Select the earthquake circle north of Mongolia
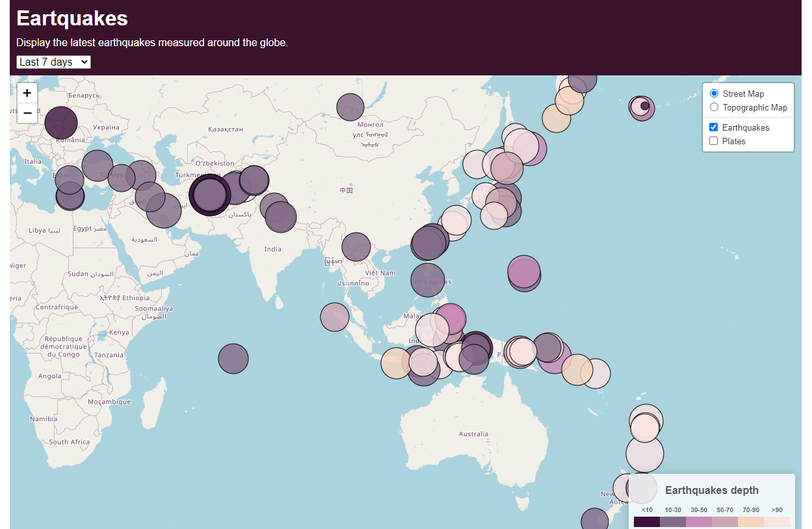The height and width of the screenshot is (529, 812). (350, 107)
